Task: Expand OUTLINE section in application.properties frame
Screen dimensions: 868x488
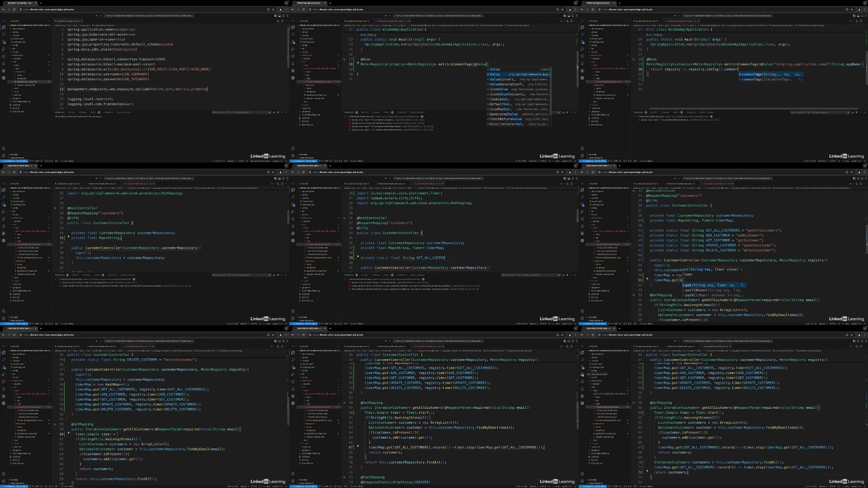Action: 13,154
